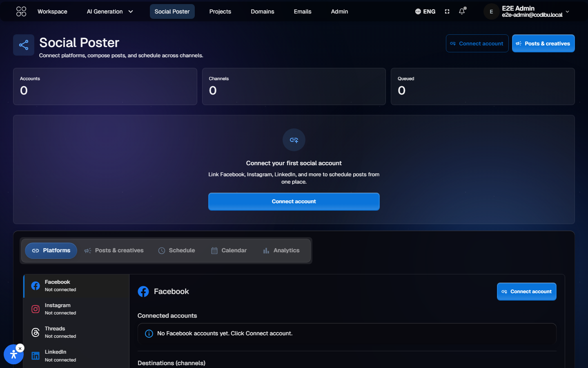Image resolution: width=588 pixels, height=368 pixels.
Task: Switch to the Platforms tab
Action: click(x=51, y=251)
